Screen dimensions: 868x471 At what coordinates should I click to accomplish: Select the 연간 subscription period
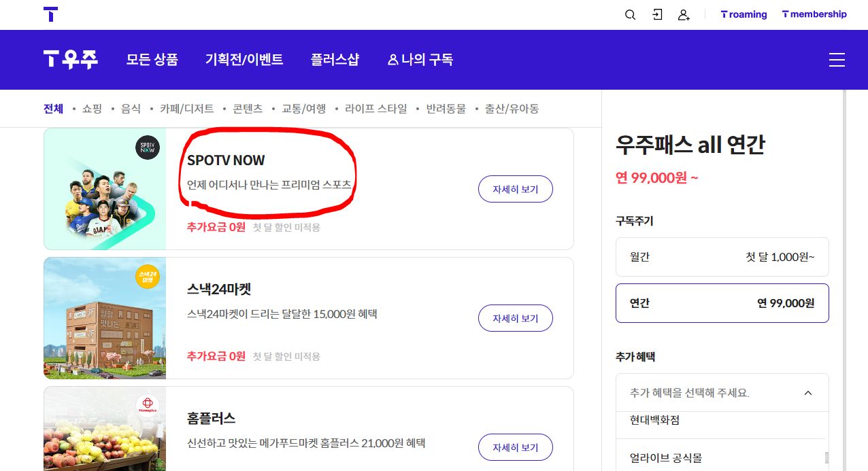[722, 303]
